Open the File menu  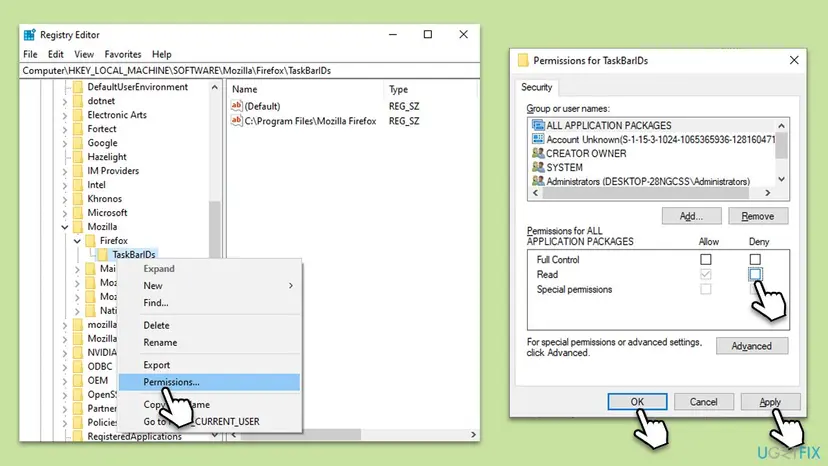pos(30,54)
